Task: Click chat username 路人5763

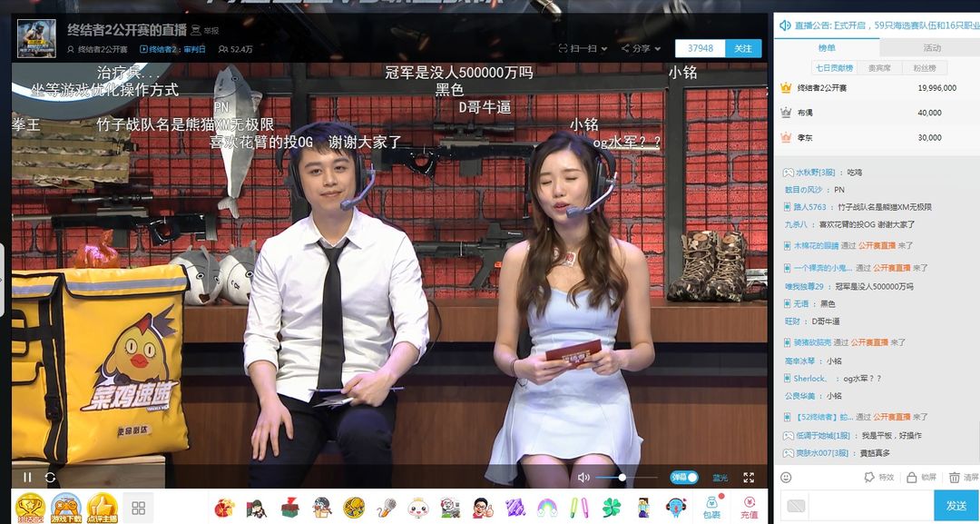Action: click(x=810, y=207)
